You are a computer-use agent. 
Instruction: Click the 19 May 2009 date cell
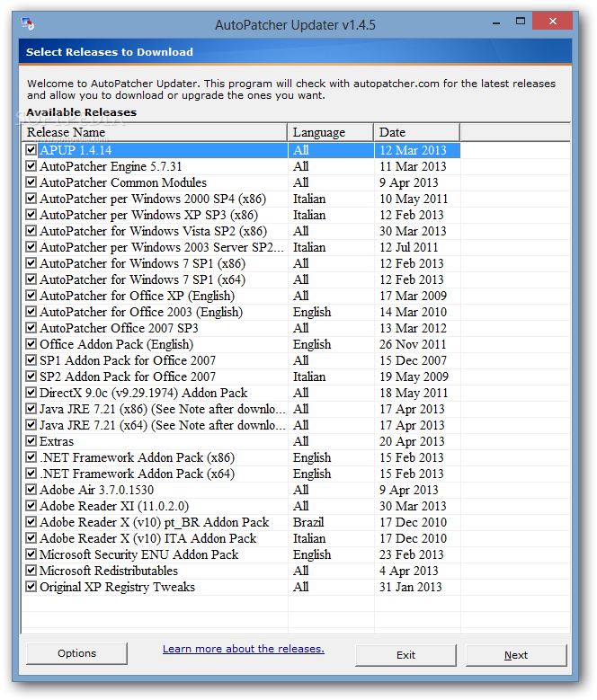click(414, 377)
